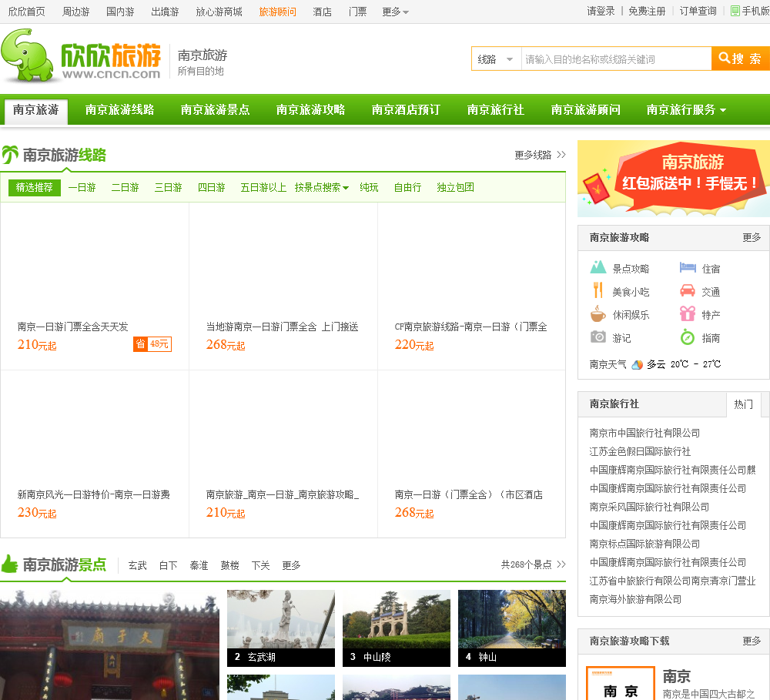This screenshot has height=700, width=770.
Task: Select the 独立包团 route filter
Action: [x=455, y=187]
